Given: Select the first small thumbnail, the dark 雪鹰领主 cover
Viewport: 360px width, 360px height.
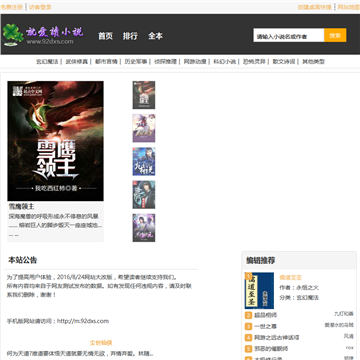Looking at the screenshot, I should pyautogui.click(x=144, y=95).
